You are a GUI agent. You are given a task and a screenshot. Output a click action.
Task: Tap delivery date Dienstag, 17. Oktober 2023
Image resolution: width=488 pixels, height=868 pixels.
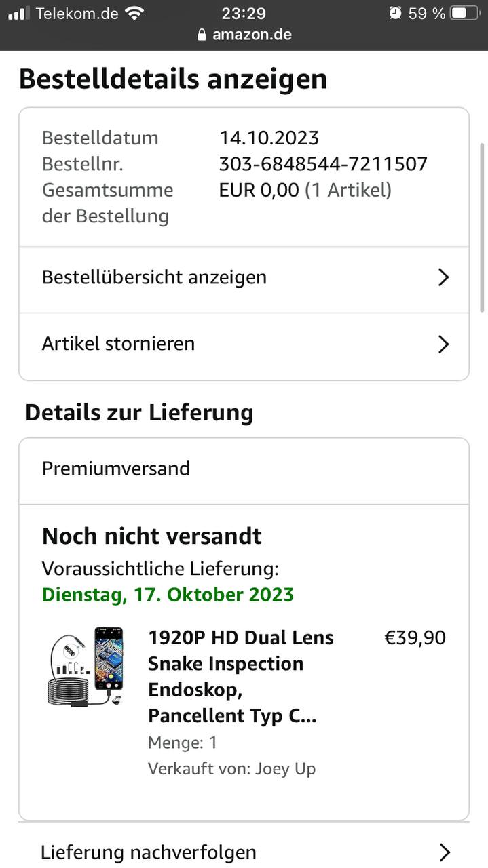pyautogui.click(x=168, y=595)
